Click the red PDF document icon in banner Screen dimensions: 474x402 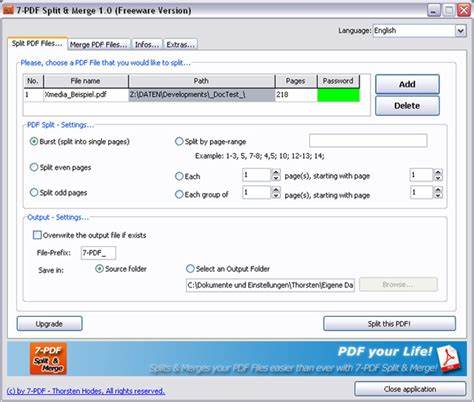tap(448, 359)
